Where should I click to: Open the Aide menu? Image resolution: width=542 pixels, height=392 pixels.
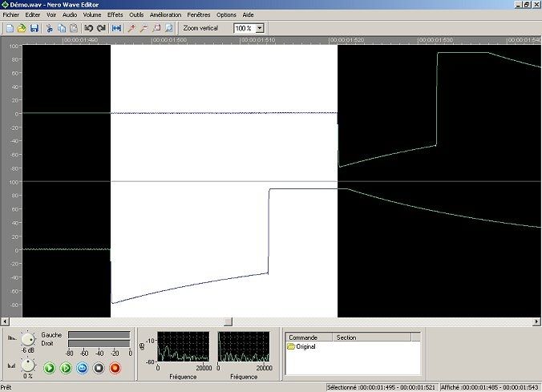pyautogui.click(x=249, y=15)
